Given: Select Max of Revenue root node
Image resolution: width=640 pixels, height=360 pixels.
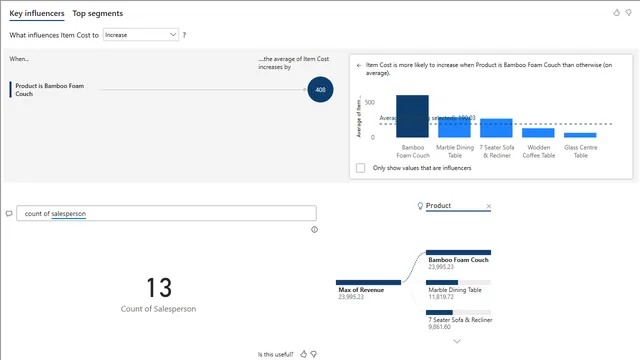Looking at the screenshot, I should click(368, 290).
